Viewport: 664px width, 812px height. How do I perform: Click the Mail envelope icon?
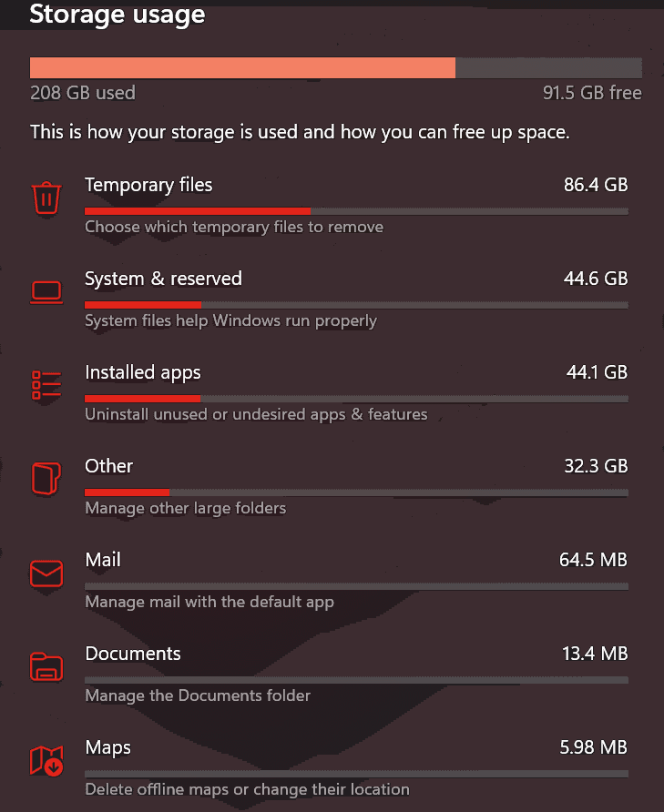(x=46, y=573)
